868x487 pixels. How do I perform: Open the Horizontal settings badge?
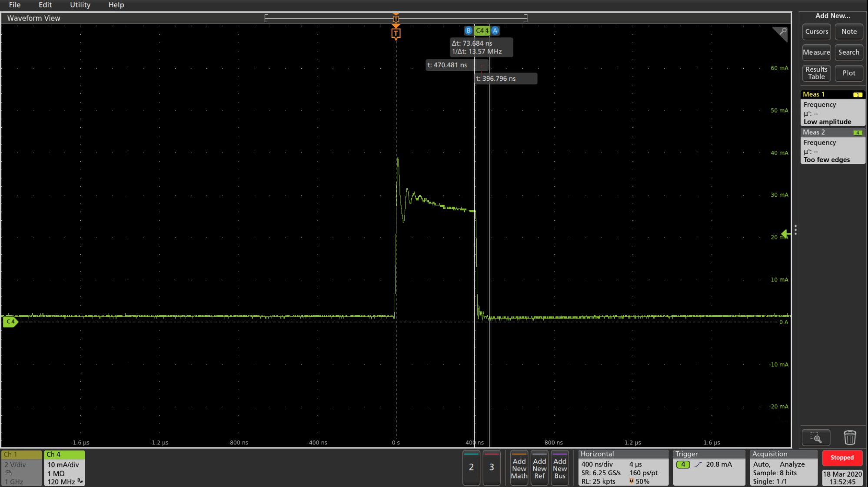click(x=622, y=468)
